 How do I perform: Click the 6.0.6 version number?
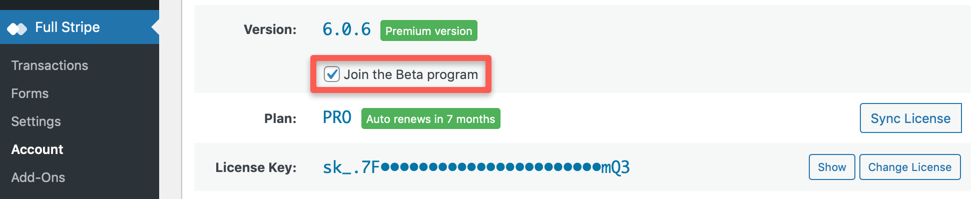pyautogui.click(x=346, y=29)
